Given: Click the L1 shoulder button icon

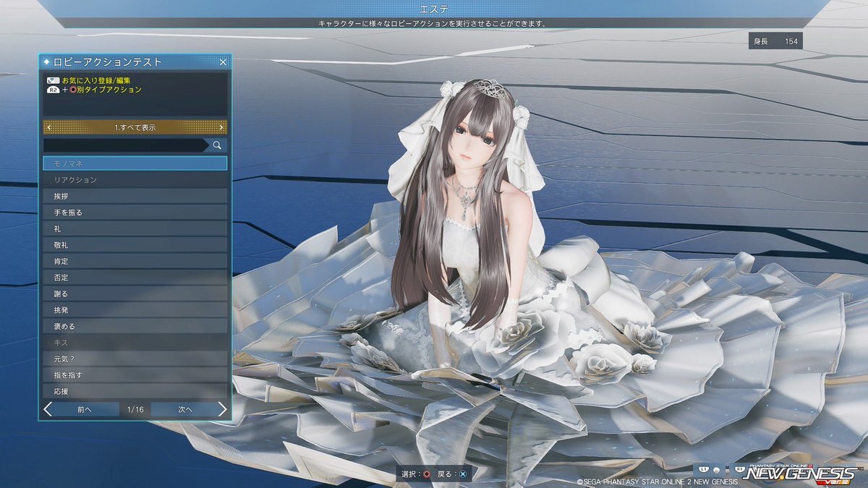Looking at the screenshot, I should pyautogui.click(x=702, y=469).
